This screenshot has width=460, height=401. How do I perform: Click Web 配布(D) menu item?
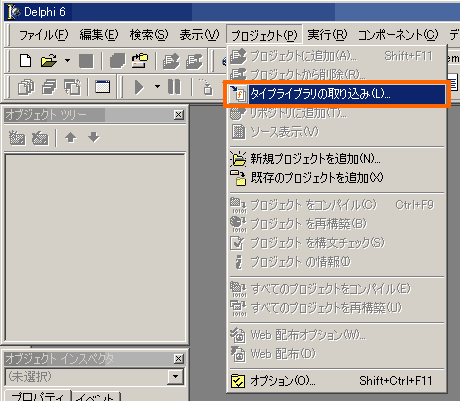(x=337, y=353)
